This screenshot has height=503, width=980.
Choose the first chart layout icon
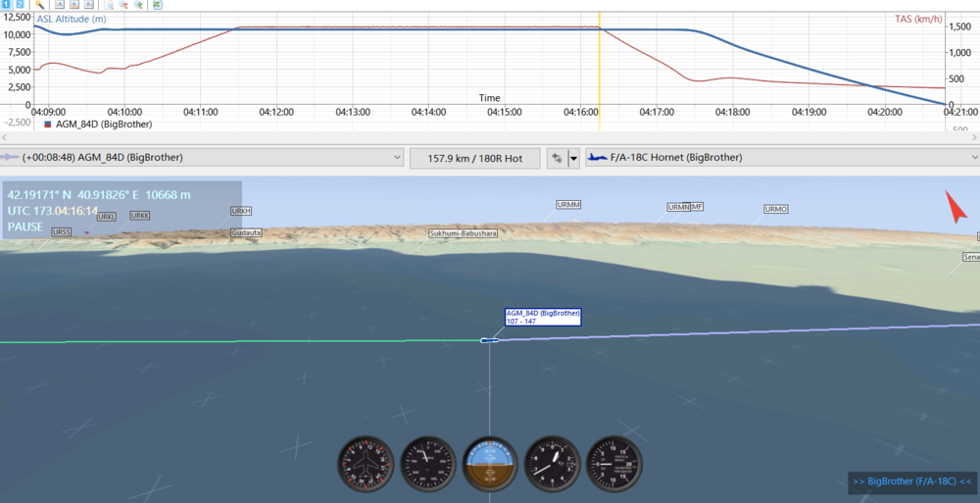[60, 4]
